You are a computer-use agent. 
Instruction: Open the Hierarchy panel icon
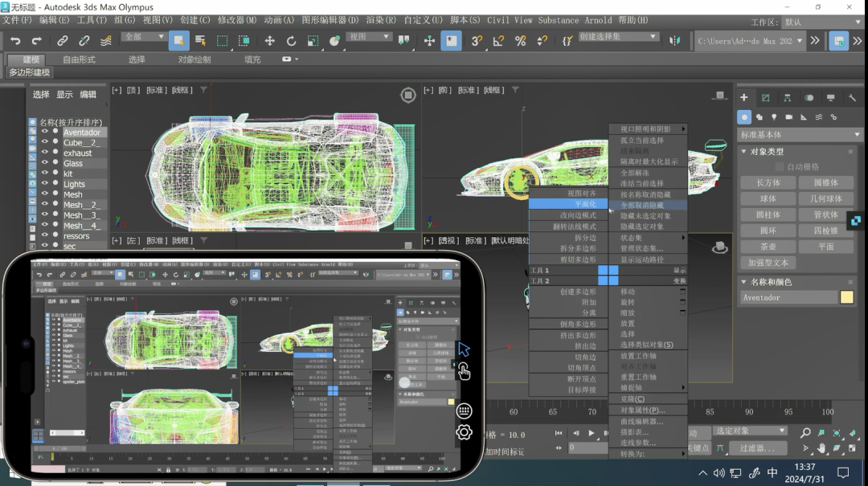787,98
